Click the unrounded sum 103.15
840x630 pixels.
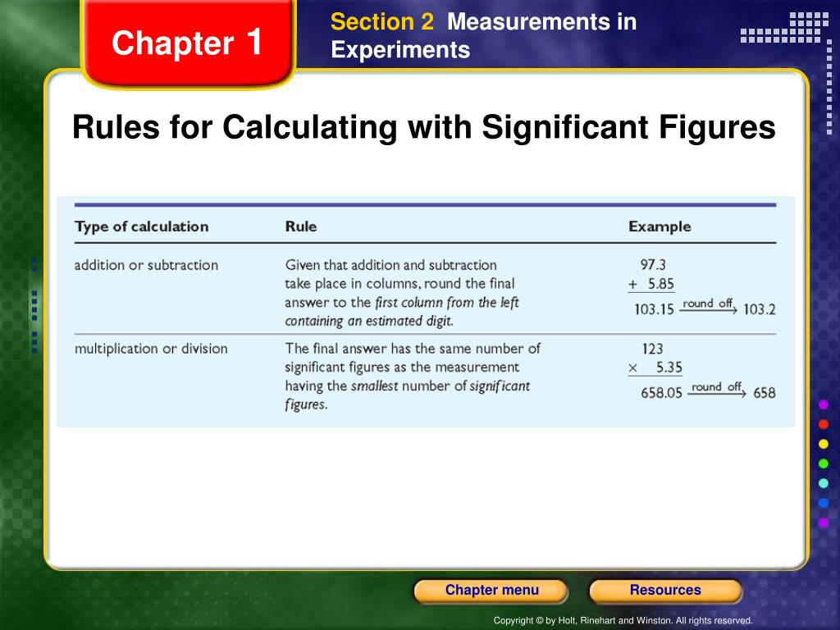tap(654, 309)
